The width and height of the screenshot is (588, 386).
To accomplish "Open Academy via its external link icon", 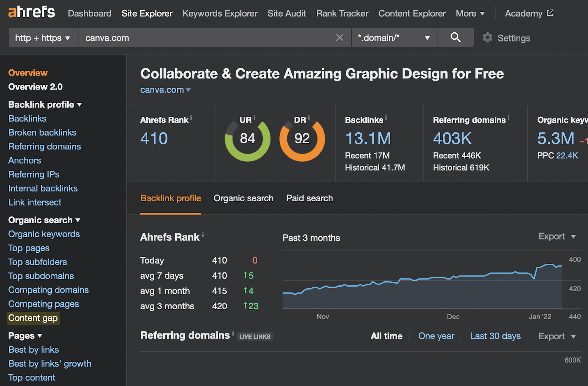I will click(x=550, y=12).
